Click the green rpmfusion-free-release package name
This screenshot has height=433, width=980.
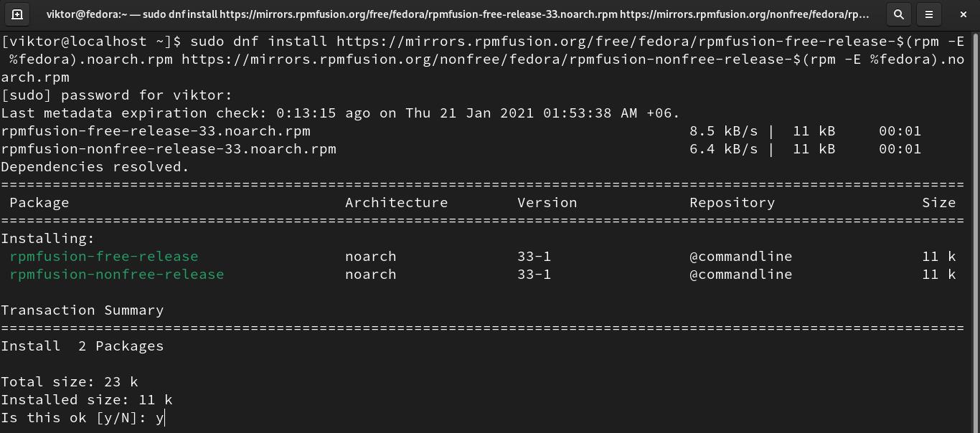[104, 257]
